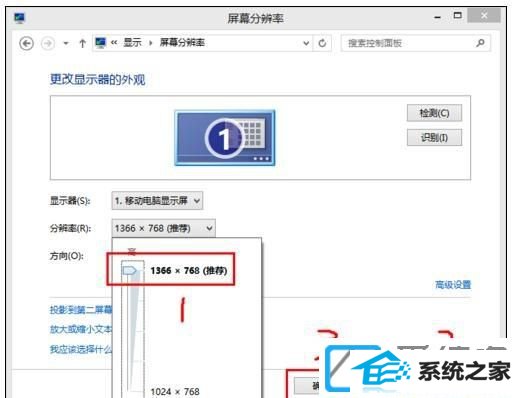Screen dimensions: 519x398
Task: Go up one level with the Up arrow
Action: click(x=82, y=43)
